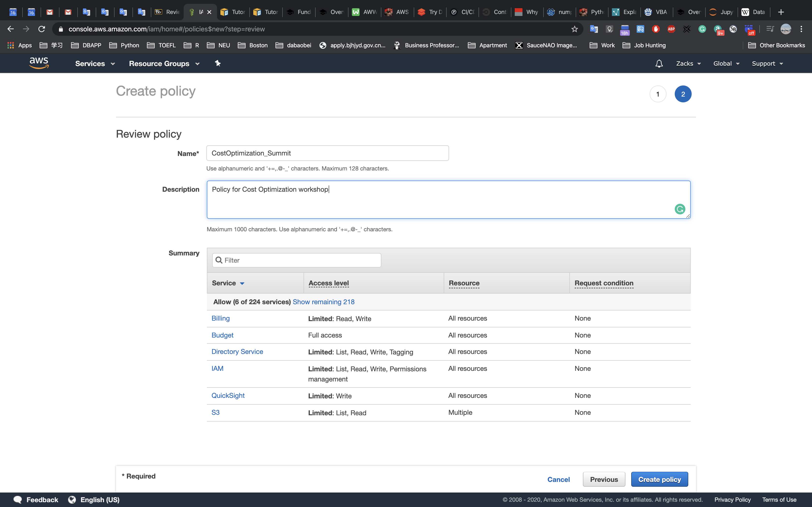Click the Feedback speech bubble icon

pyautogui.click(x=17, y=500)
